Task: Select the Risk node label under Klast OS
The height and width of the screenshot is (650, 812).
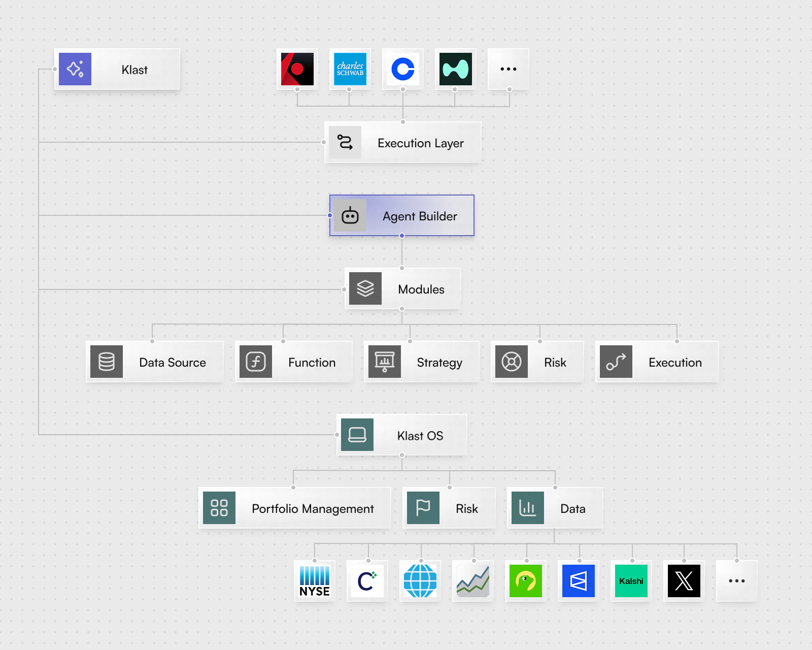Action: pos(467,509)
